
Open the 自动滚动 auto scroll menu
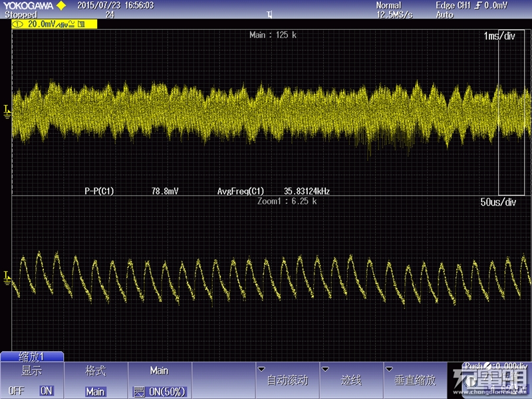click(x=288, y=380)
